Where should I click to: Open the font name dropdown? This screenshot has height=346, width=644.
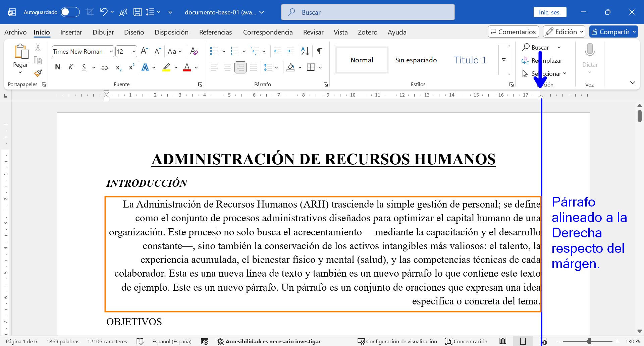tap(111, 52)
